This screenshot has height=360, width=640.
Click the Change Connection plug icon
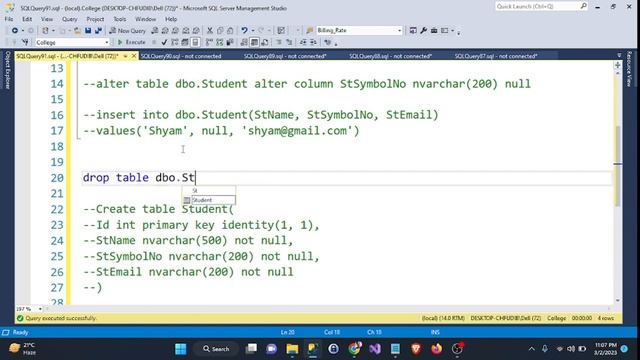pos(25,42)
